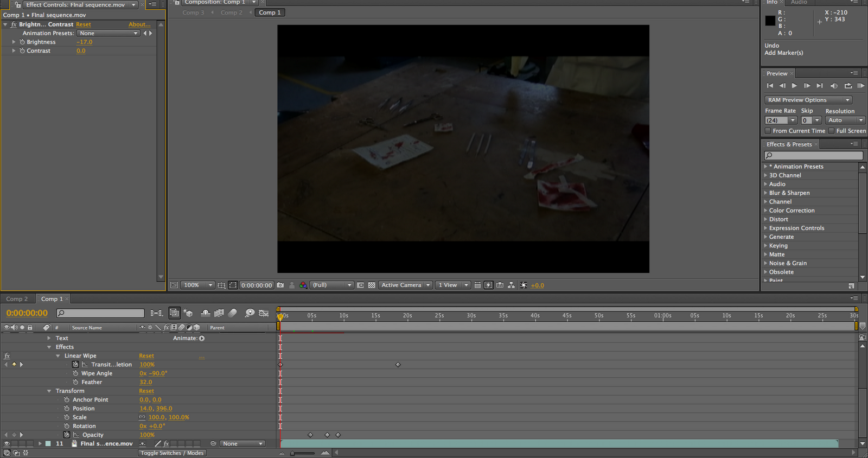Click choose grid and guide options icon
Viewport: 868px width, 458px height.
click(x=221, y=285)
